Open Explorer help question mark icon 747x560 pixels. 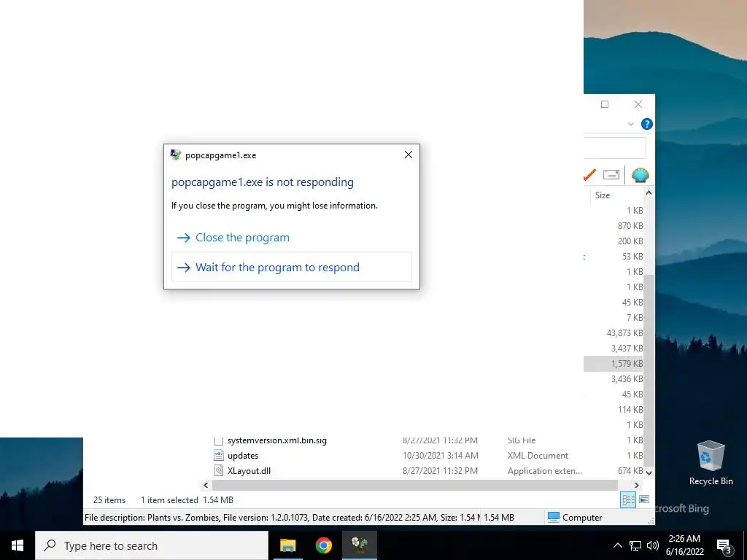click(646, 124)
